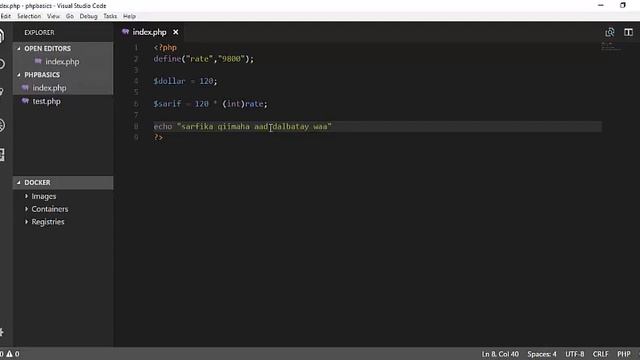
Task: Select index.php in the PHPBASICS folder
Action: pos(63,88)
